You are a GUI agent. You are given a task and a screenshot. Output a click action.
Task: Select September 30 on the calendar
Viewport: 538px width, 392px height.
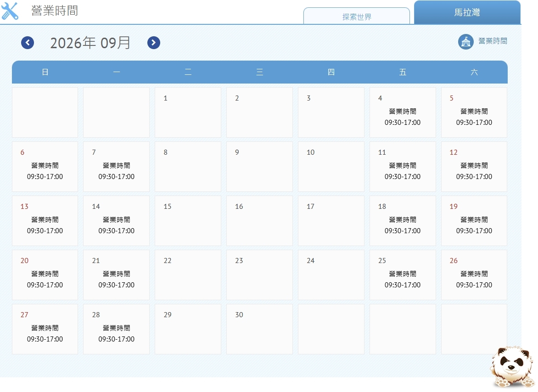pos(259,329)
